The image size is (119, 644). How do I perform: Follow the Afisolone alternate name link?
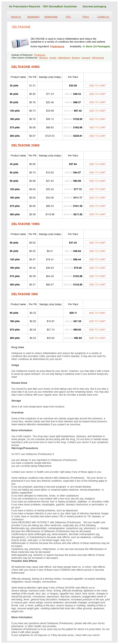click(x=43, y=58)
